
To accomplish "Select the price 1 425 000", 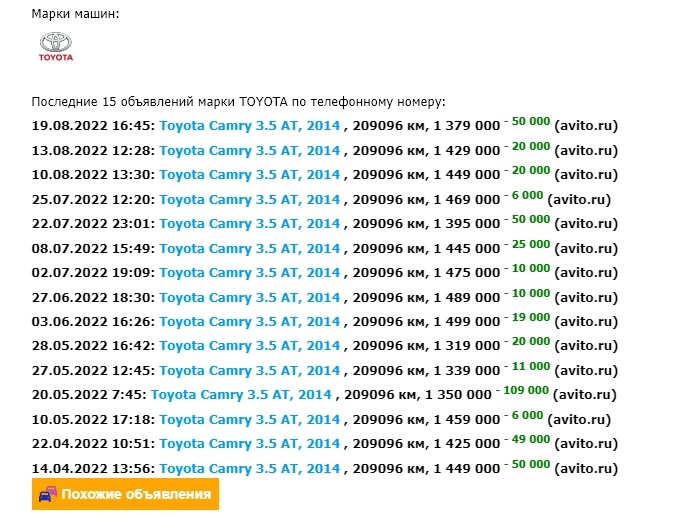I will [467, 444].
